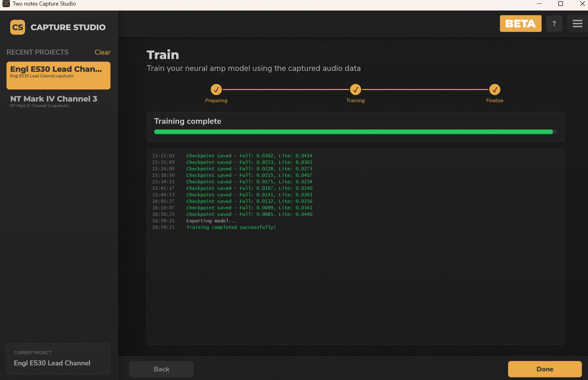Select the 15:15:03 checkpoint log line
588x380 pixels.
coord(232,156)
